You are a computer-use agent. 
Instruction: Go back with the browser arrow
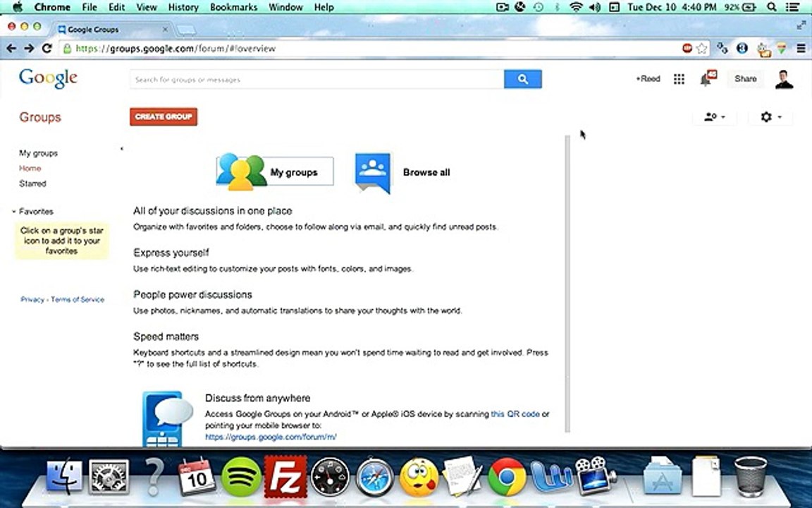[11, 48]
